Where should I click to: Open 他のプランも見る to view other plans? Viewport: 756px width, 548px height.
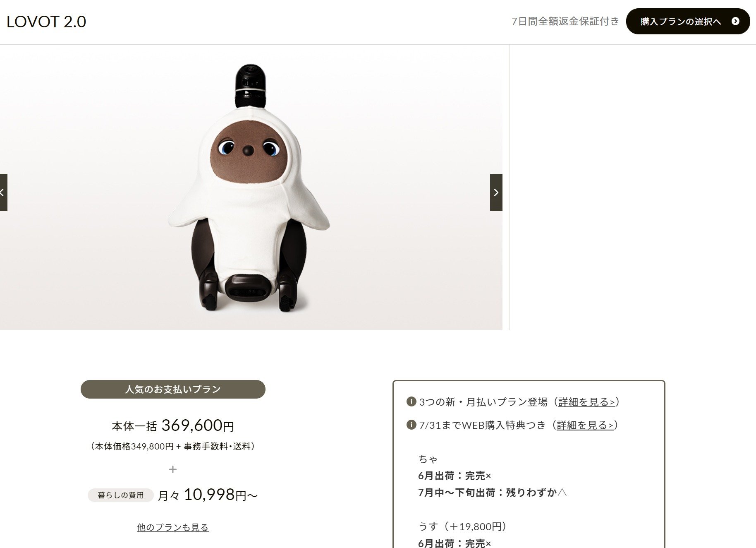tap(173, 527)
